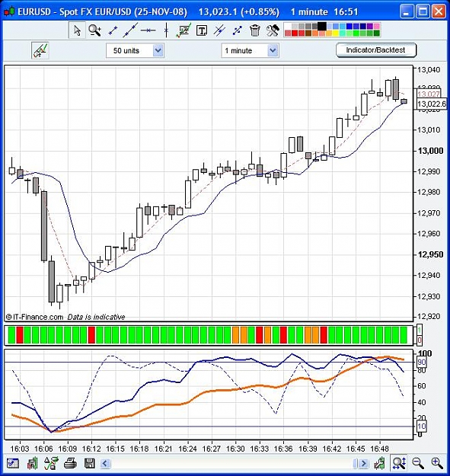The height and width of the screenshot is (476, 450).
Task: Save the chart with floppy disk icon
Action: (x=89, y=463)
